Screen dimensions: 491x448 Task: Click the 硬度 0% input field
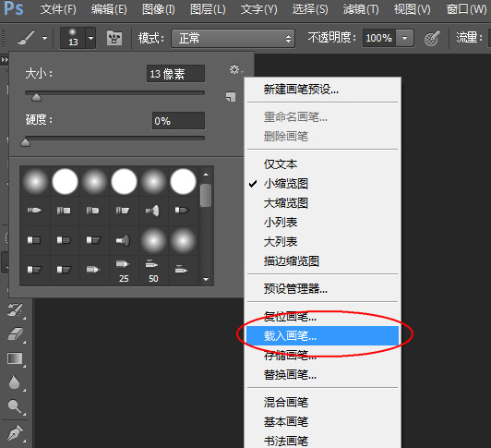tap(178, 120)
